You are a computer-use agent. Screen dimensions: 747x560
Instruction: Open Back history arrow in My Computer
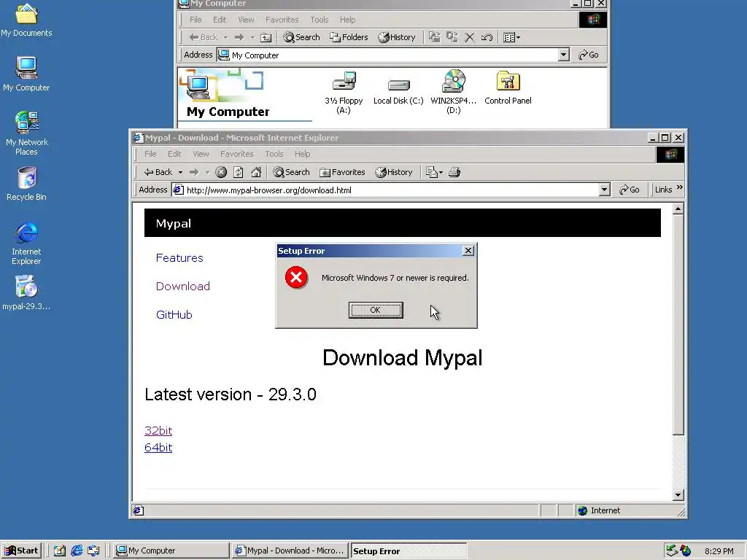pyautogui.click(x=226, y=37)
